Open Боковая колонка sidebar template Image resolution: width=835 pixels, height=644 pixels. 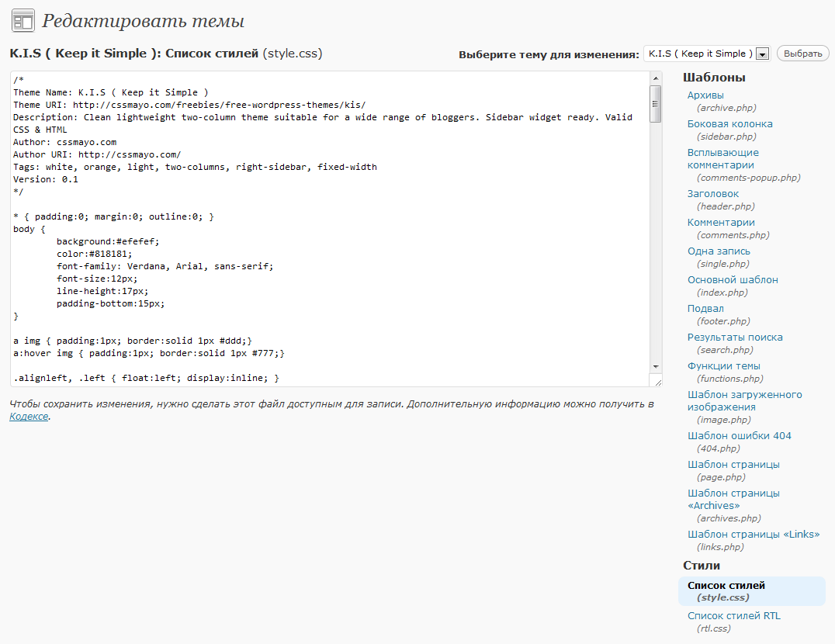(729, 124)
